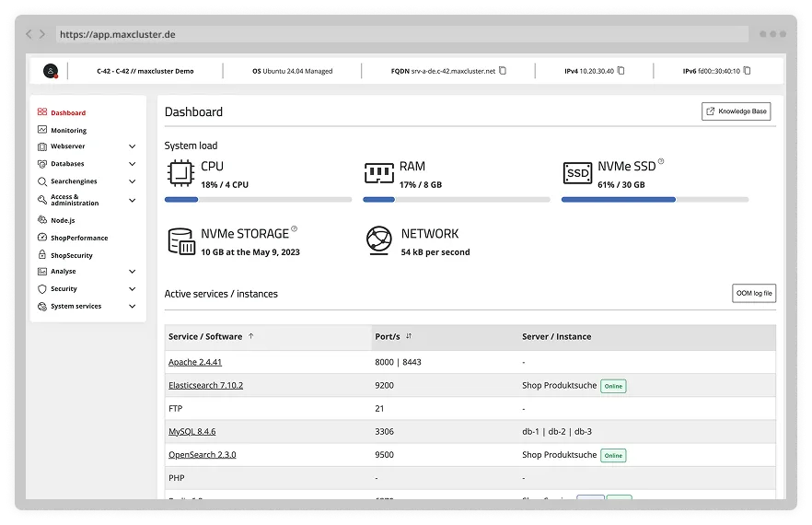Select the Webserver sidebar icon
812x525 pixels.
[42, 146]
